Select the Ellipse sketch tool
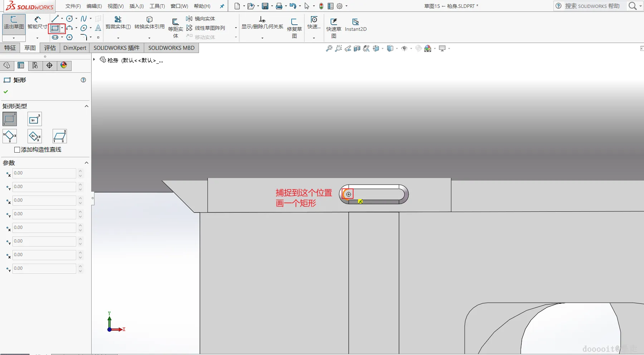 [84, 28]
